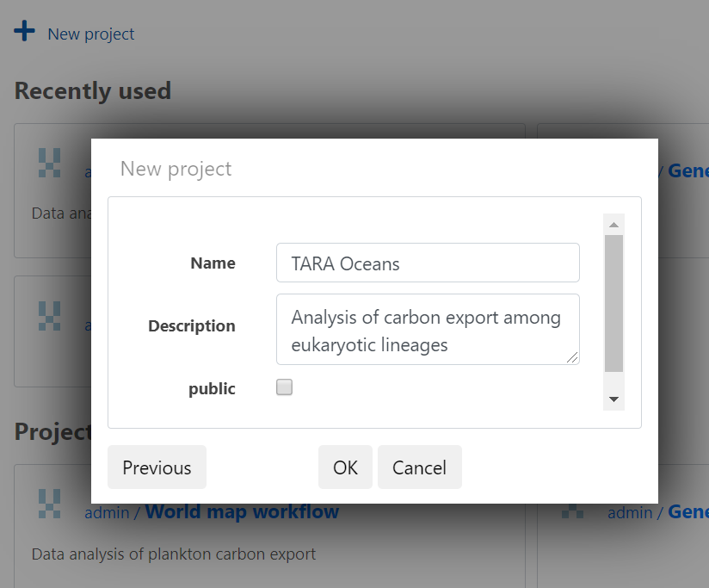
Task: Confirm the new project with OK
Action: tap(345, 467)
